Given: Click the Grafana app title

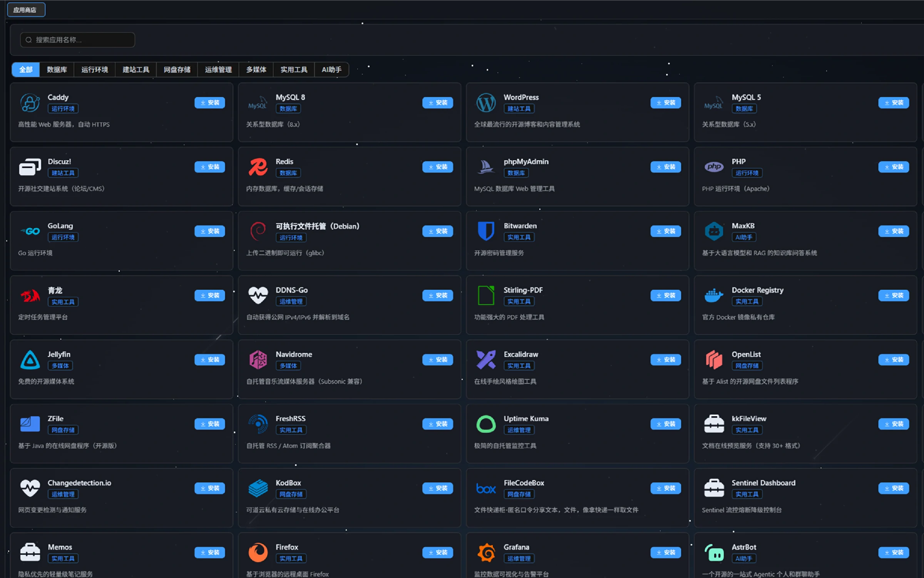Looking at the screenshot, I should 516,548.
